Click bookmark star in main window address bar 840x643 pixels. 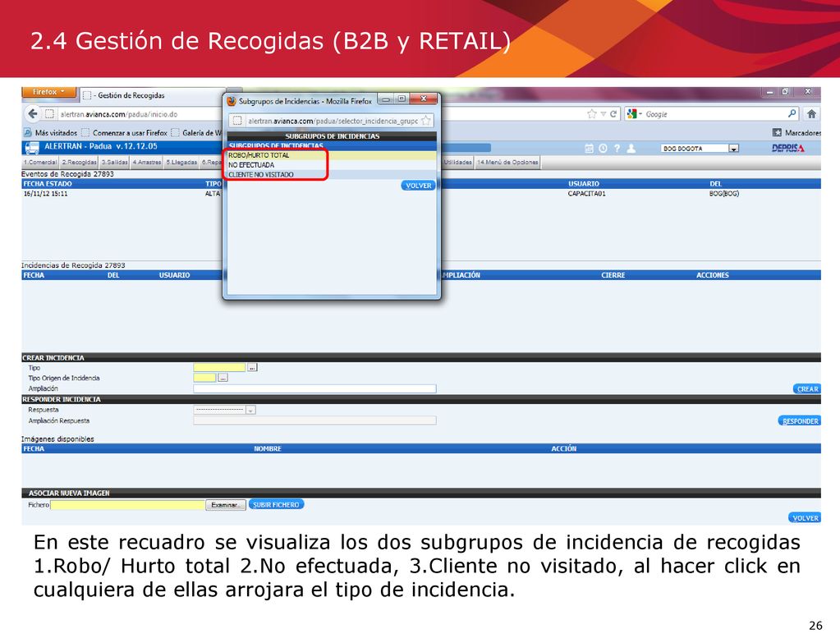pos(591,114)
